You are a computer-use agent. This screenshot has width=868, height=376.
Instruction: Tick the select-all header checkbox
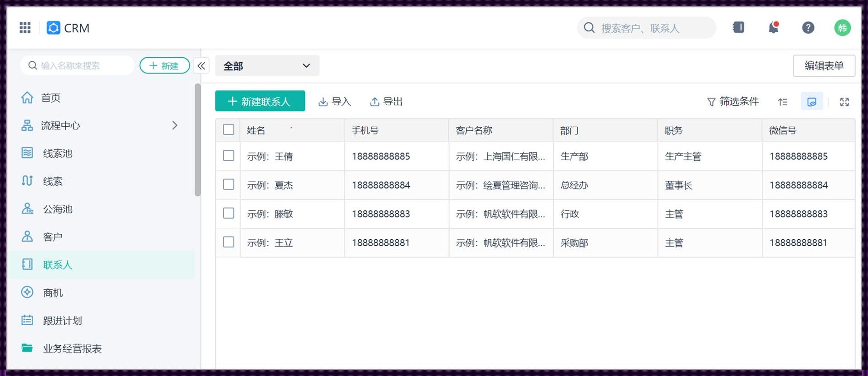pyautogui.click(x=229, y=129)
